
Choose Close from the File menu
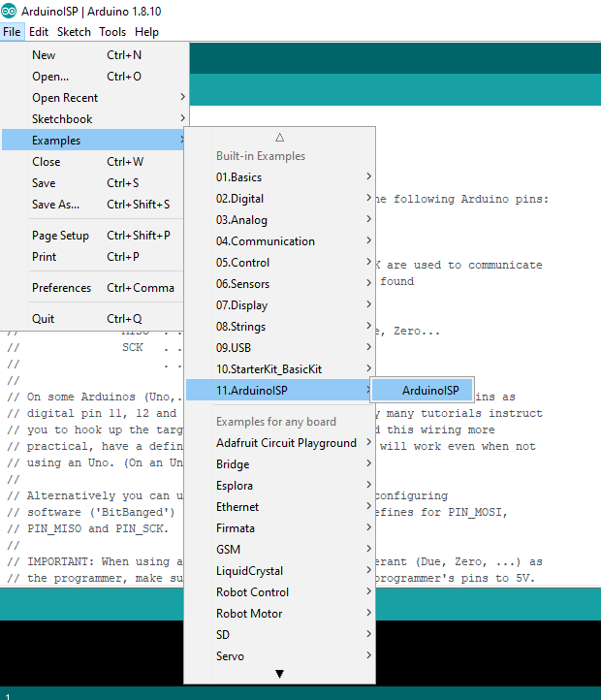click(93, 162)
